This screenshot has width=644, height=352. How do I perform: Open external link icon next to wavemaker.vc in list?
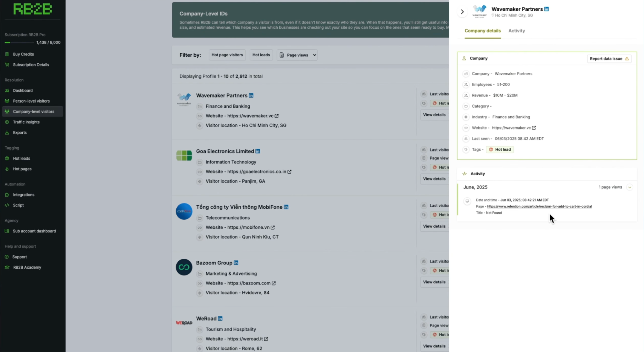(x=277, y=116)
